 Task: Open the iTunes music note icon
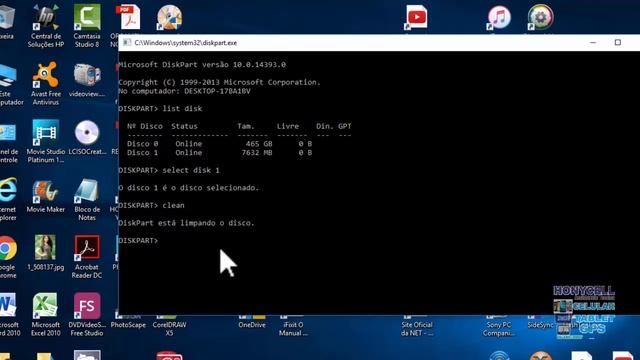499,18
